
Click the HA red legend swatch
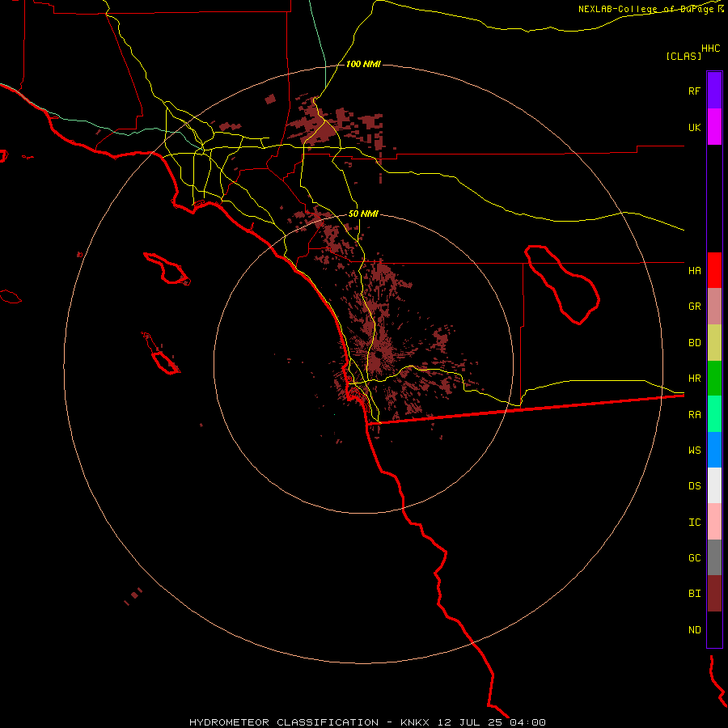(714, 270)
